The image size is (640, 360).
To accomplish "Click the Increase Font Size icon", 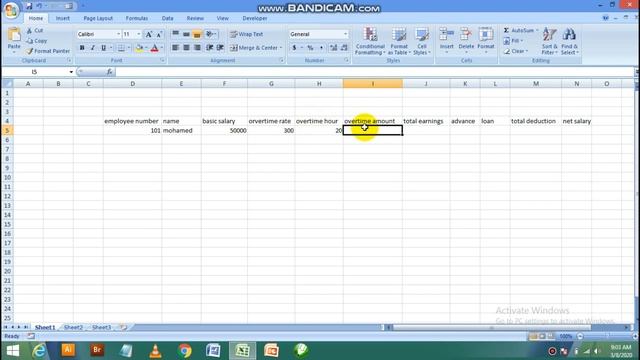I will pos(149,34).
